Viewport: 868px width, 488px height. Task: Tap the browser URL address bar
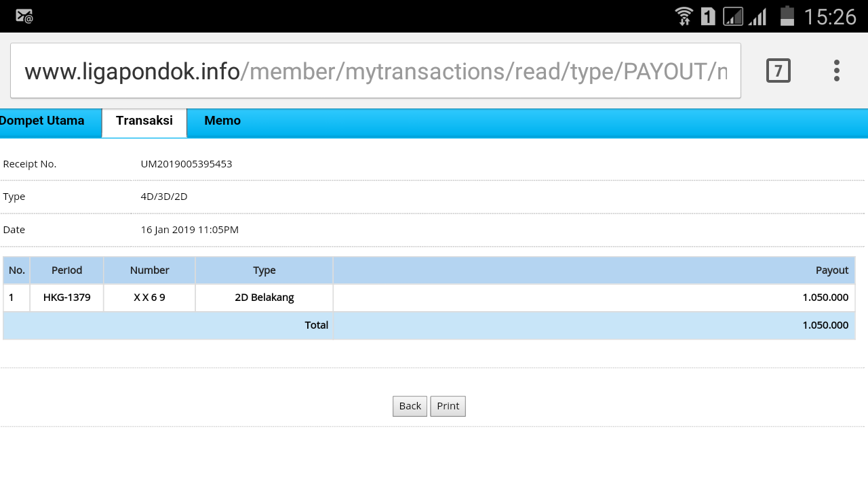tap(375, 70)
